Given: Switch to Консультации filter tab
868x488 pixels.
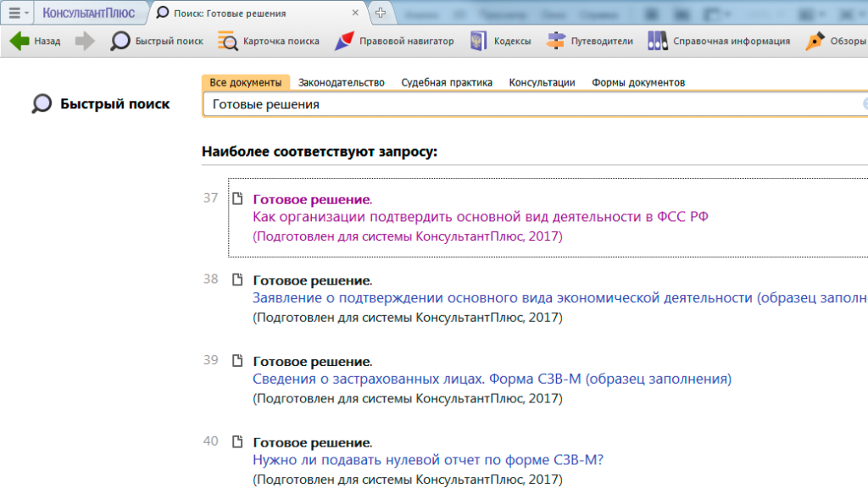Looking at the screenshot, I should click(x=542, y=82).
